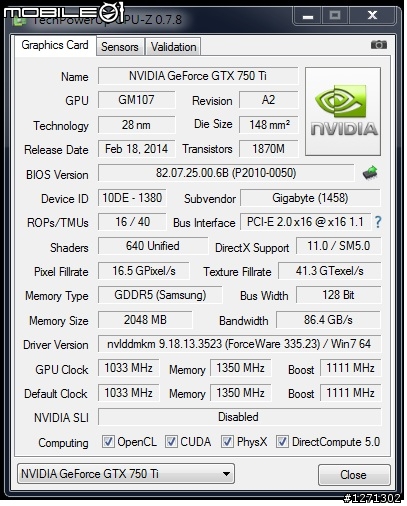Toggle the CUDA checkbox
Viewport: 407px width, 506px height.
pyautogui.click(x=171, y=442)
